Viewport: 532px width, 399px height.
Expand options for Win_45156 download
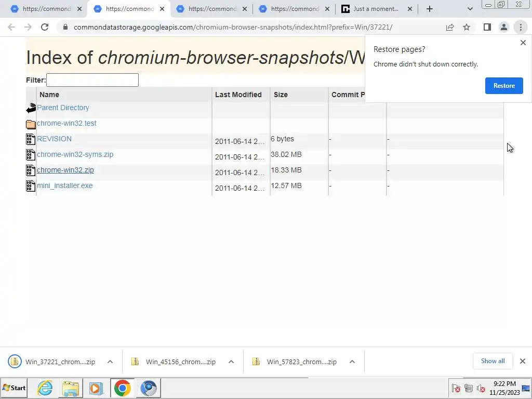pos(231,362)
